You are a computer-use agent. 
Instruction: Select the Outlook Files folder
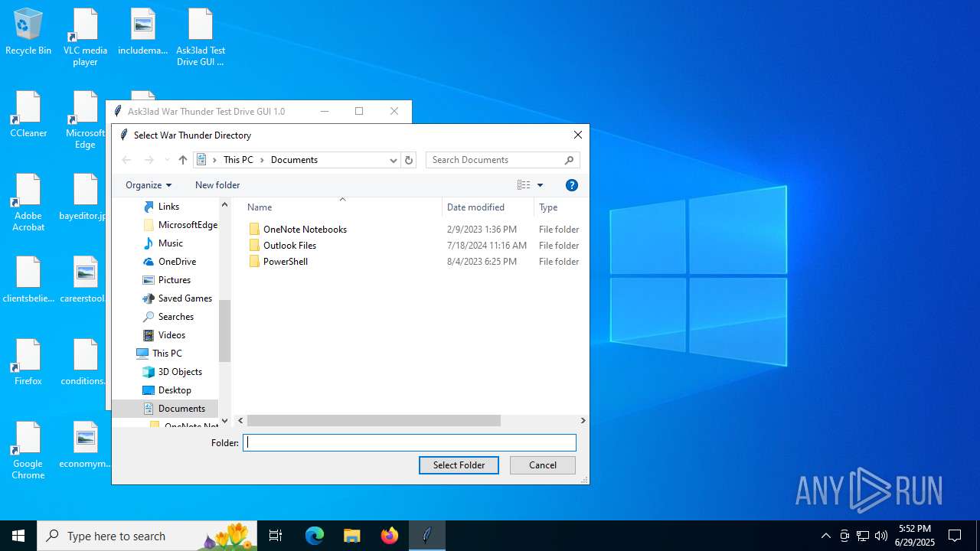click(x=289, y=245)
